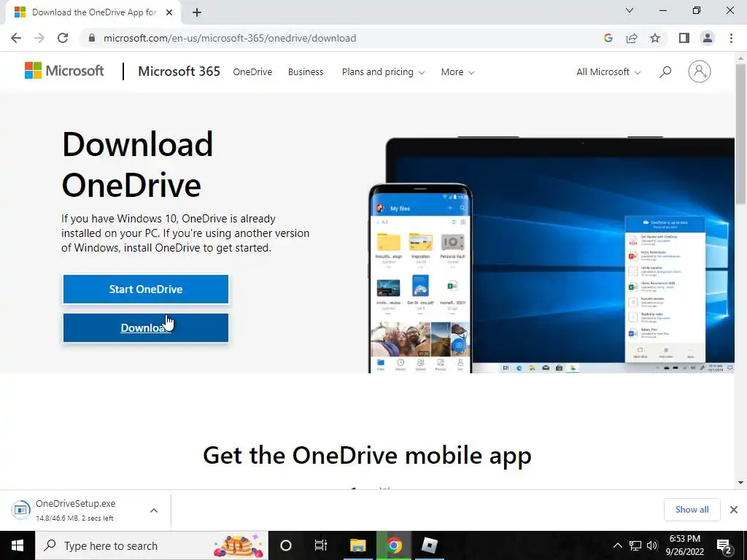Click the address bar URL

click(230, 38)
